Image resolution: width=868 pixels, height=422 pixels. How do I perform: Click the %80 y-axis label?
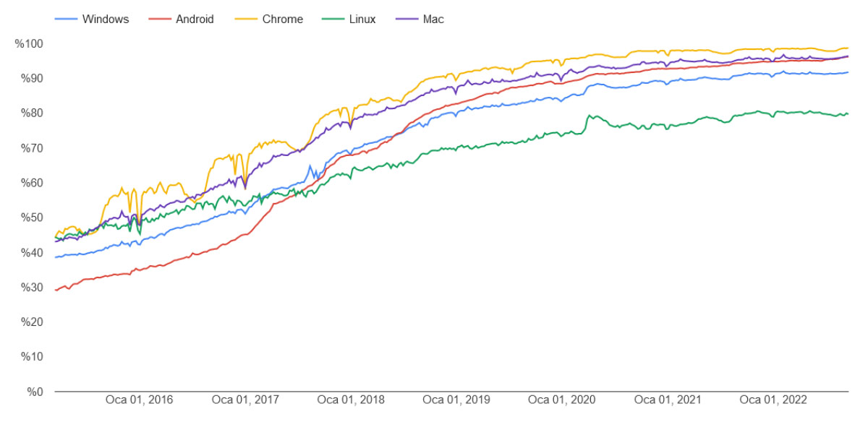point(32,113)
